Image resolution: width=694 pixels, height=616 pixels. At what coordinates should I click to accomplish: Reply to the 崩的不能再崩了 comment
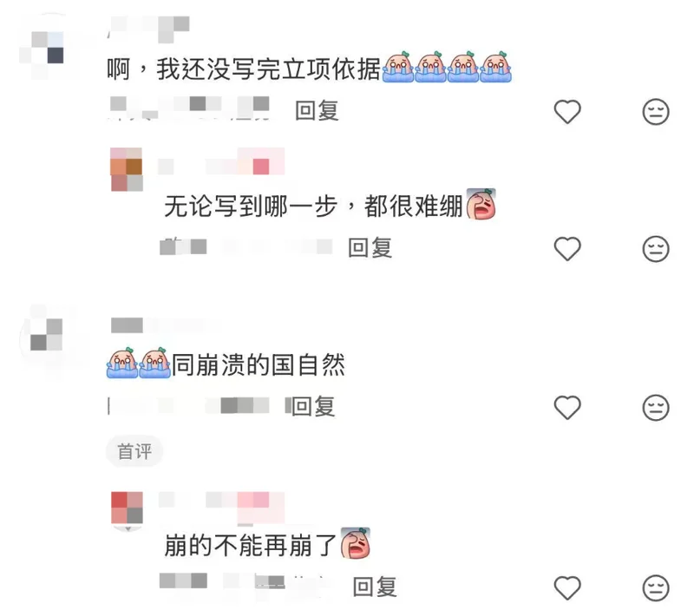pyautogui.click(x=375, y=587)
